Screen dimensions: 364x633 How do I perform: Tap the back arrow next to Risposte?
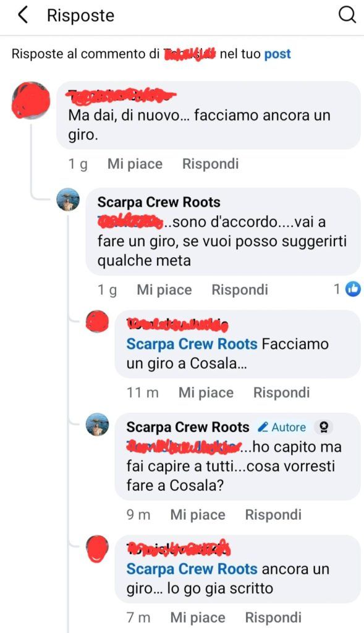[23, 15]
